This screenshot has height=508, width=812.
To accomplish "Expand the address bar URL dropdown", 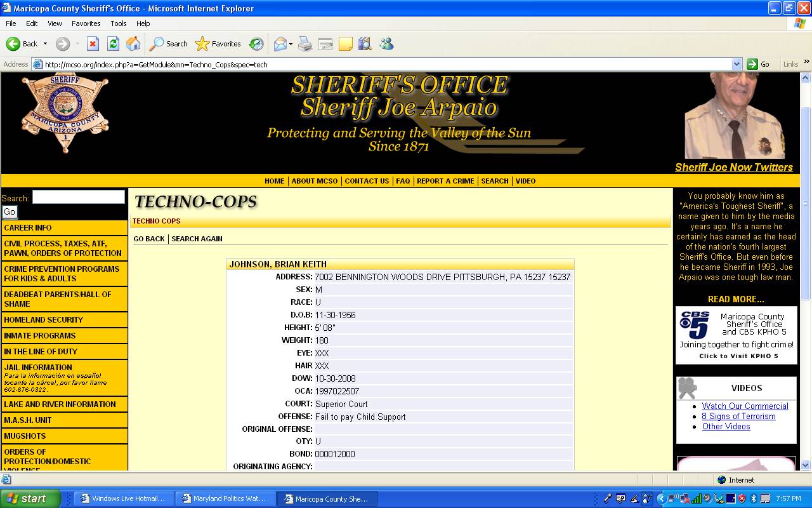I will pyautogui.click(x=737, y=64).
